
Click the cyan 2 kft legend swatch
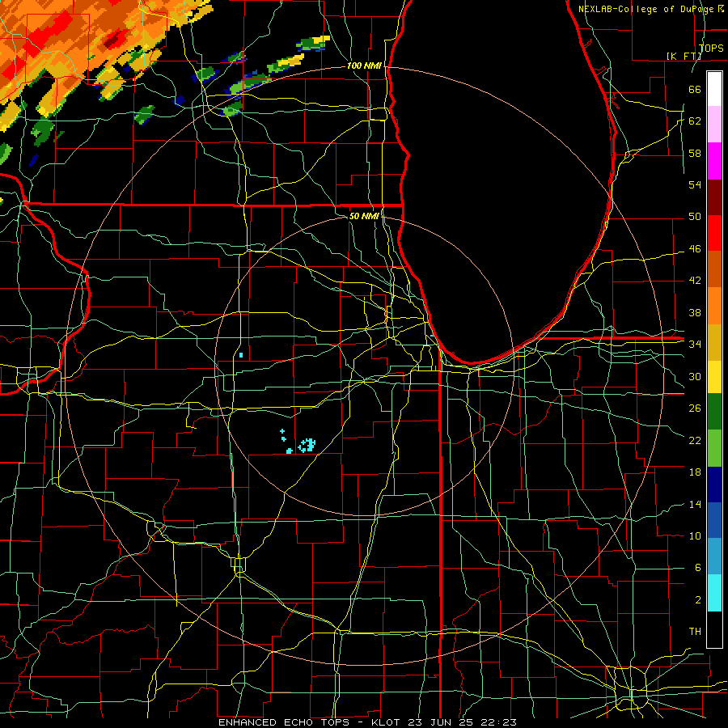point(714,593)
